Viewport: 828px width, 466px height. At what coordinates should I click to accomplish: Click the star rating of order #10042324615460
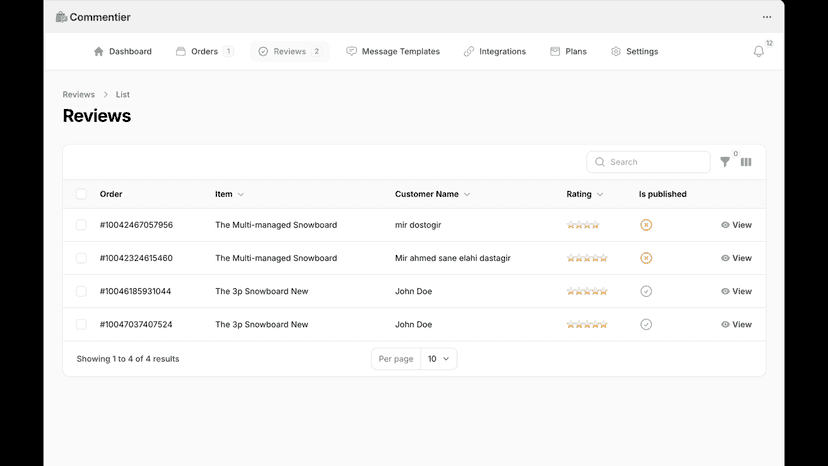coord(587,258)
